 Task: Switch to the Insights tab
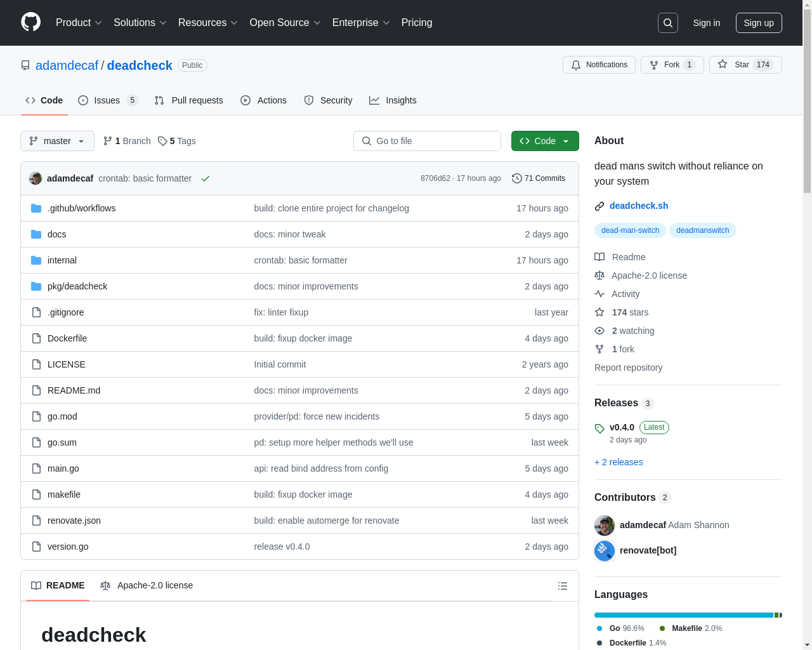tap(393, 100)
